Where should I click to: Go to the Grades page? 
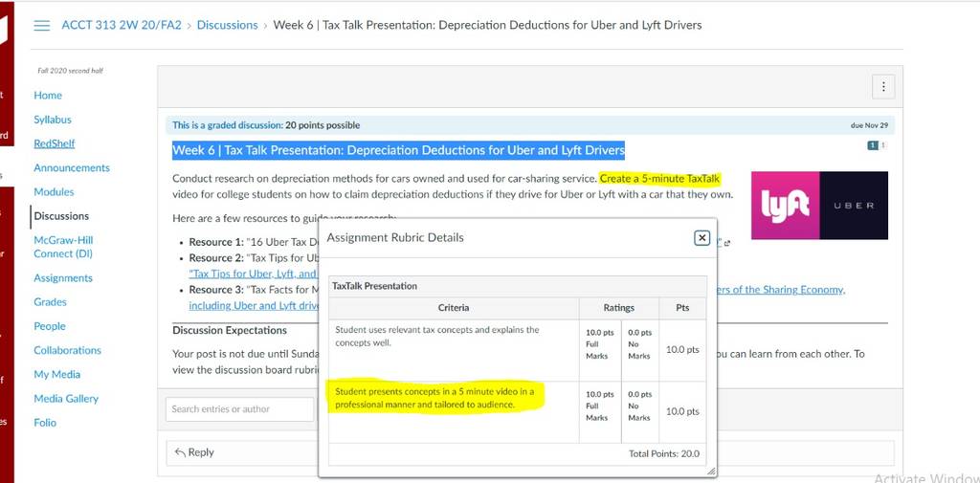[50, 302]
